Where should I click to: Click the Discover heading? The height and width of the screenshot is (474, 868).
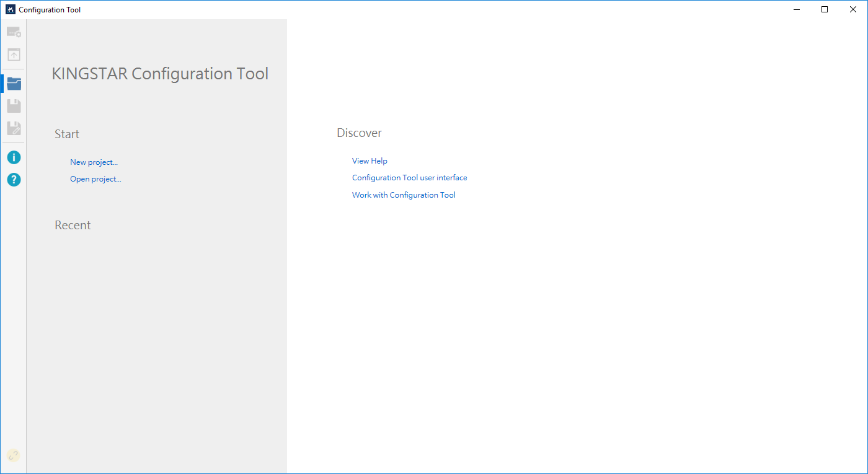pyautogui.click(x=359, y=133)
